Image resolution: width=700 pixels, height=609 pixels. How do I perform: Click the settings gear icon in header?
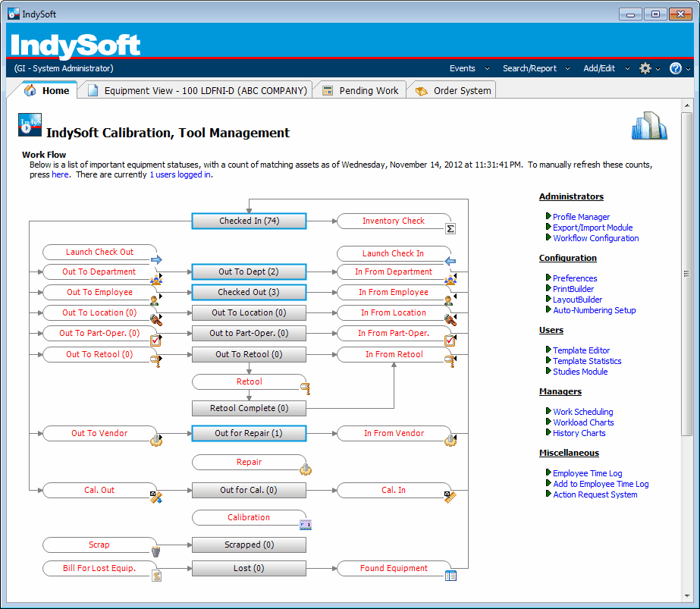point(645,68)
